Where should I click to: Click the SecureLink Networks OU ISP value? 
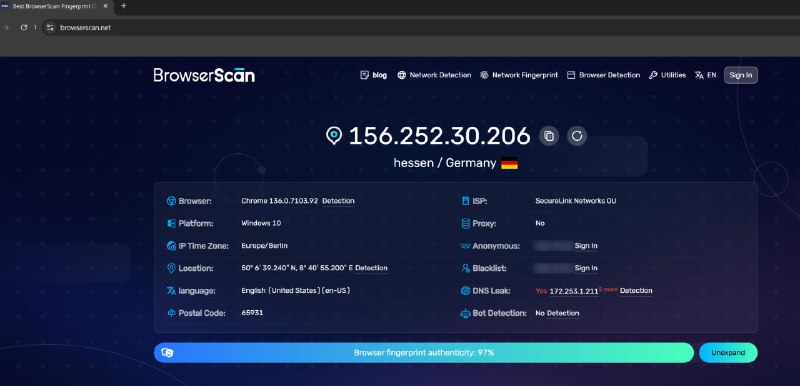tap(576, 201)
